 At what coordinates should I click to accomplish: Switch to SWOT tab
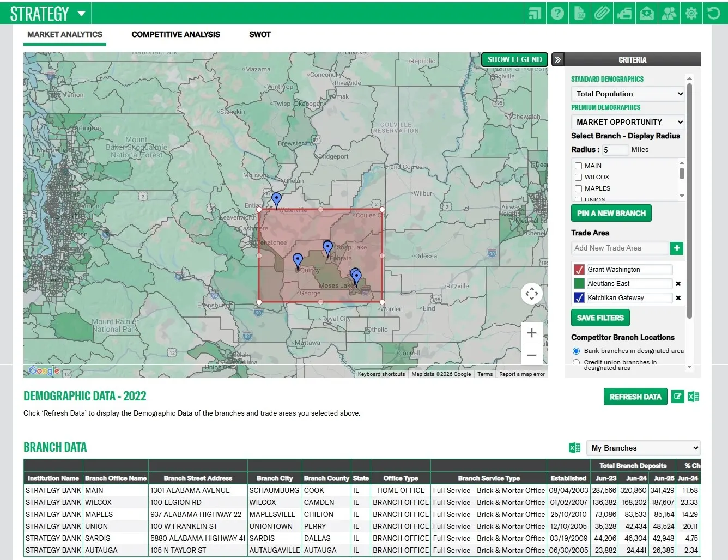(x=260, y=34)
